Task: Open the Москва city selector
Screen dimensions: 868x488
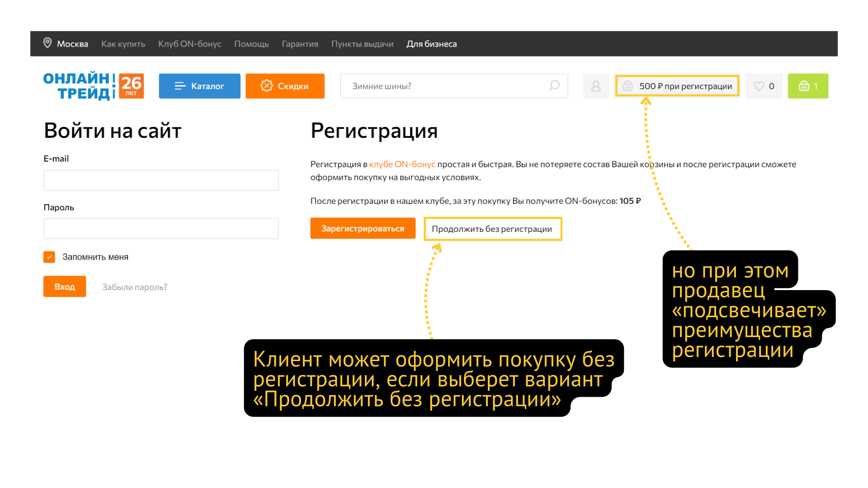Action: tap(72, 44)
